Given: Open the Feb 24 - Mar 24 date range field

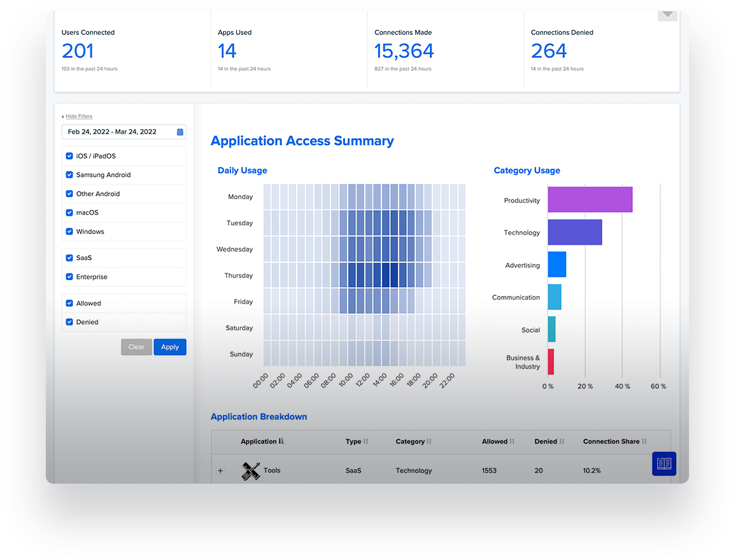Looking at the screenshot, I should [x=118, y=132].
